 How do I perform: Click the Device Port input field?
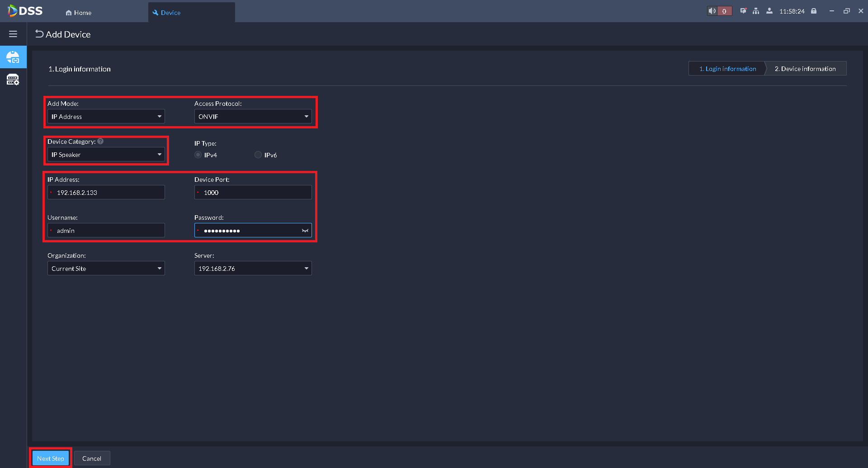tap(253, 192)
